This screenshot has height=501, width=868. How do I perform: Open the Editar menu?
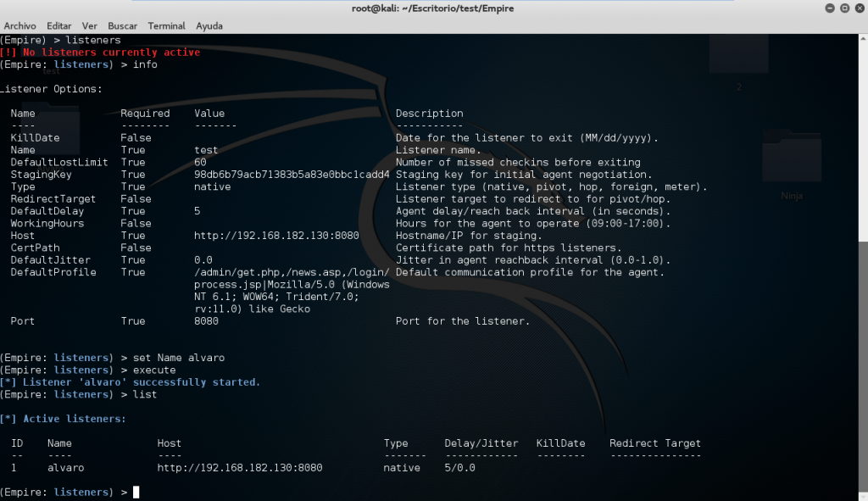point(58,26)
